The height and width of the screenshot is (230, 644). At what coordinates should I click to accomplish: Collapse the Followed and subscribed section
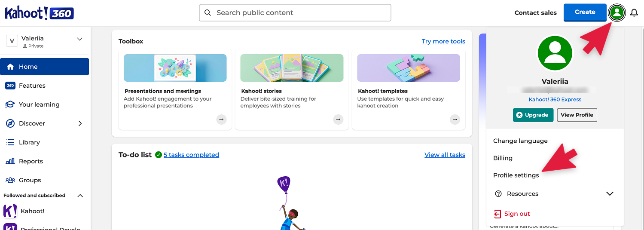[80, 196]
